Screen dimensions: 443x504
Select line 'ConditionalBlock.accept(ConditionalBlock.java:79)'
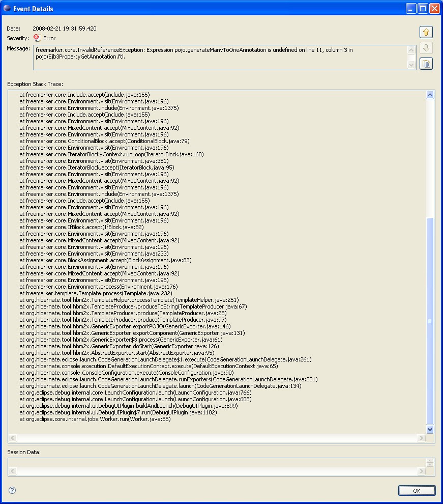104,141
